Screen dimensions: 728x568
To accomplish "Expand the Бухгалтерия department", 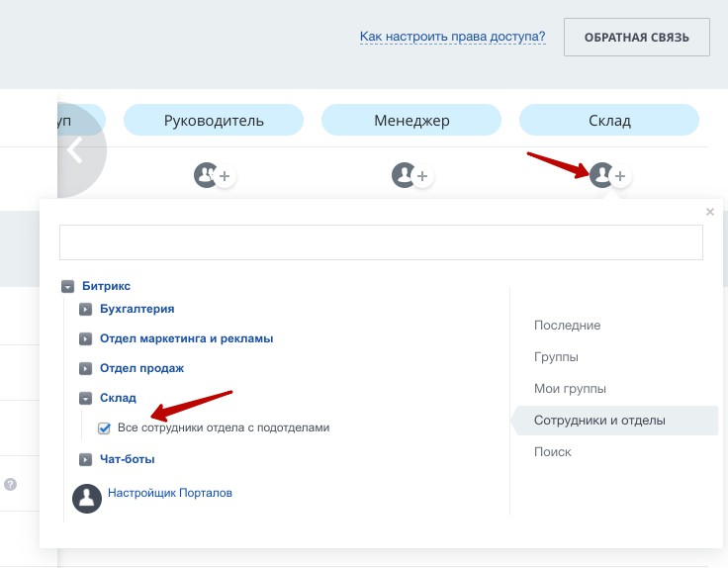I will click(86, 310).
